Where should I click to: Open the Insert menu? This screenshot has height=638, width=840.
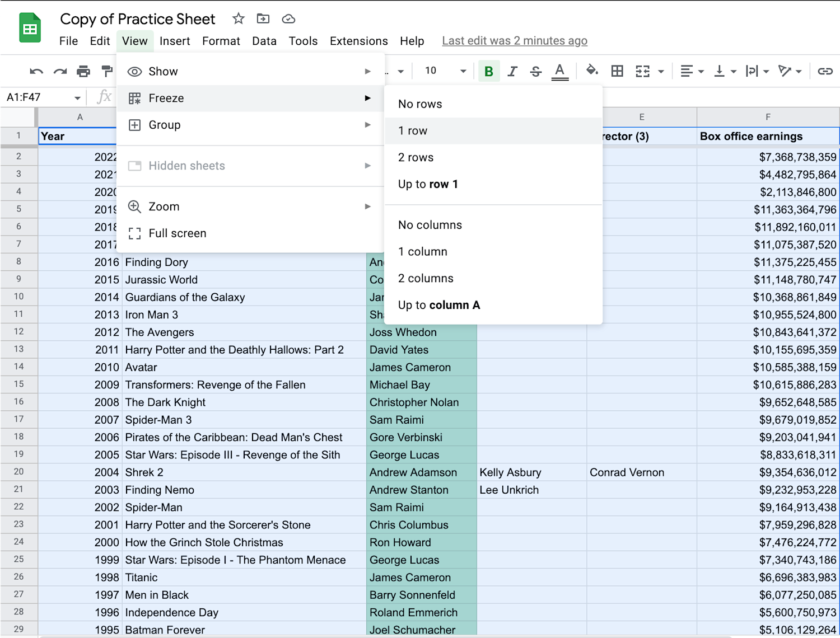(175, 41)
